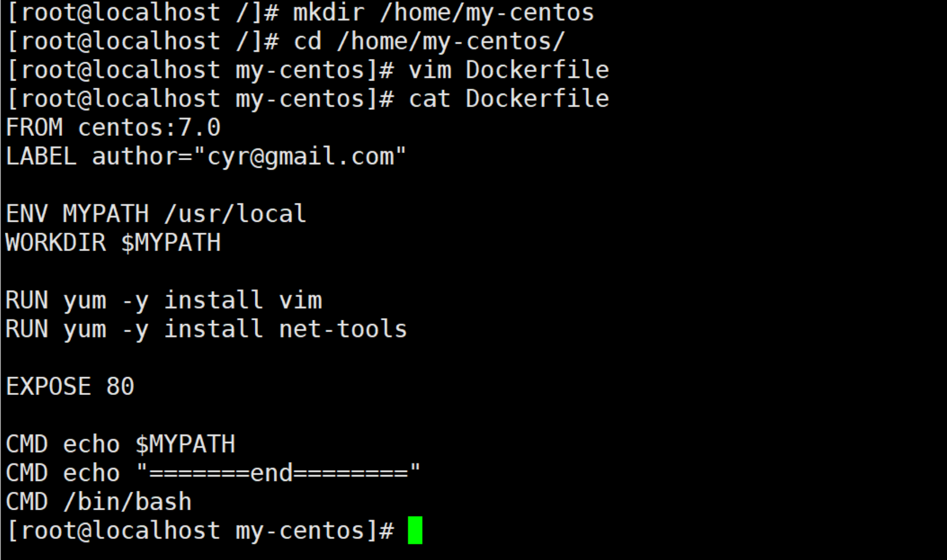Click the port number '80'
947x560 pixels.
pyautogui.click(x=120, y=386)
